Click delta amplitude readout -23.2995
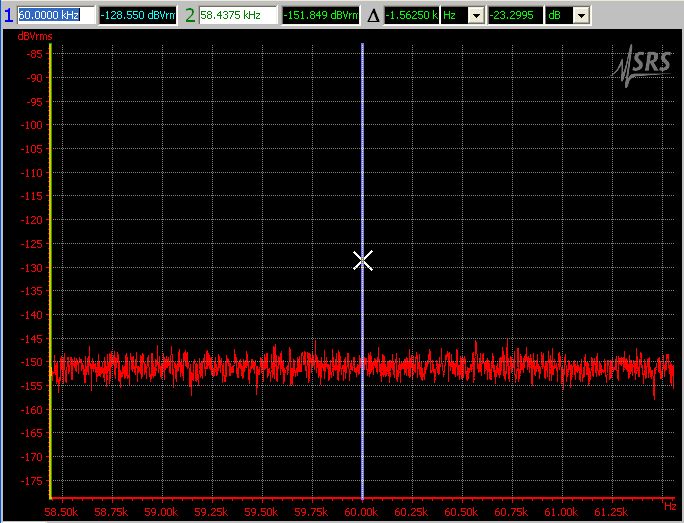 515,15
